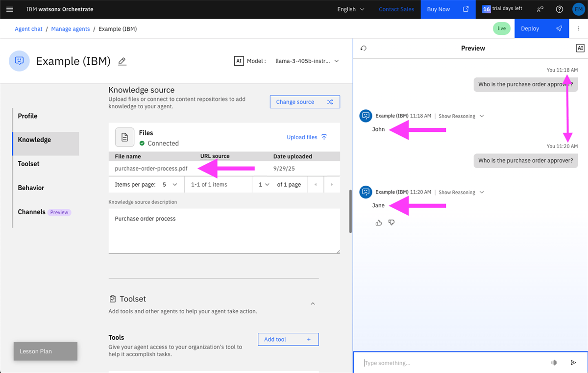Click the purchase-order-process.pdf file name

[x=151, y=168]
